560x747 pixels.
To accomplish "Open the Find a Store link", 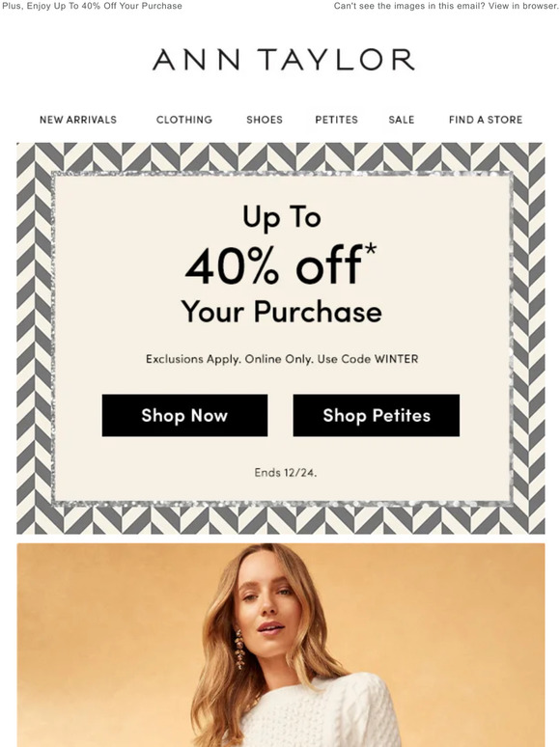I will (486, 120).
